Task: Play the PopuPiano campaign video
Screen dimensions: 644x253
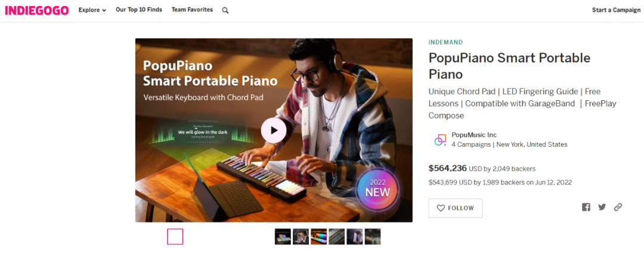Action: coord(274,131)
